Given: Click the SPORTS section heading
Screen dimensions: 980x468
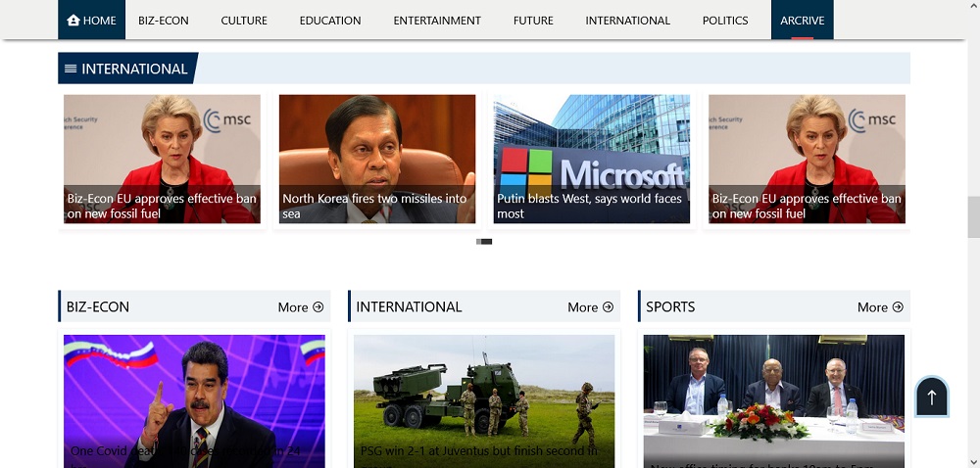Looking at the screenshot, I should tap(670, 306).
